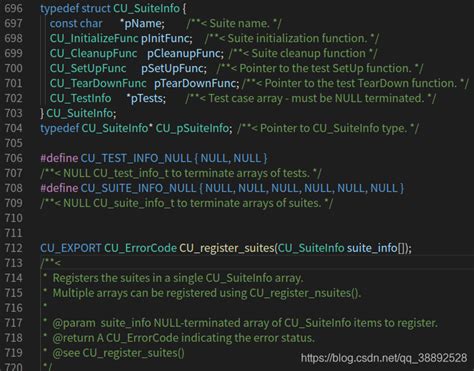This screenshot has height=371, width=474.
Task: Click the 'CU_EXPORT' keyword on line 712
Action: pyautogui.click(x=70, y=248)
